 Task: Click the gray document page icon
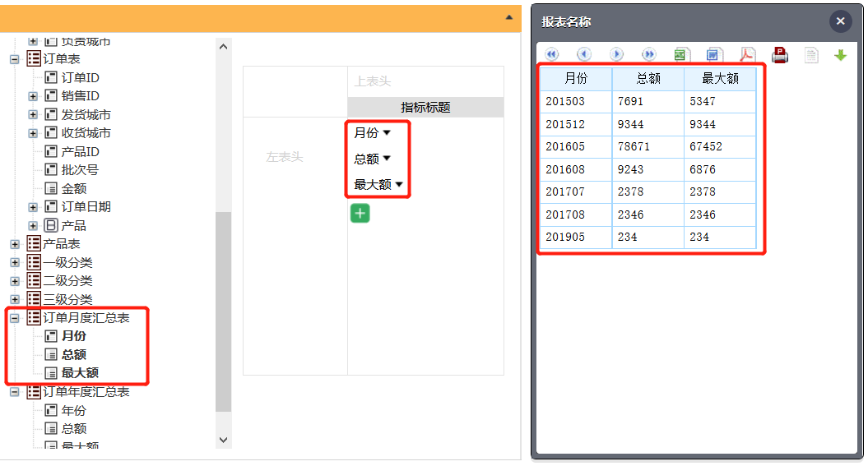[811, 55]
